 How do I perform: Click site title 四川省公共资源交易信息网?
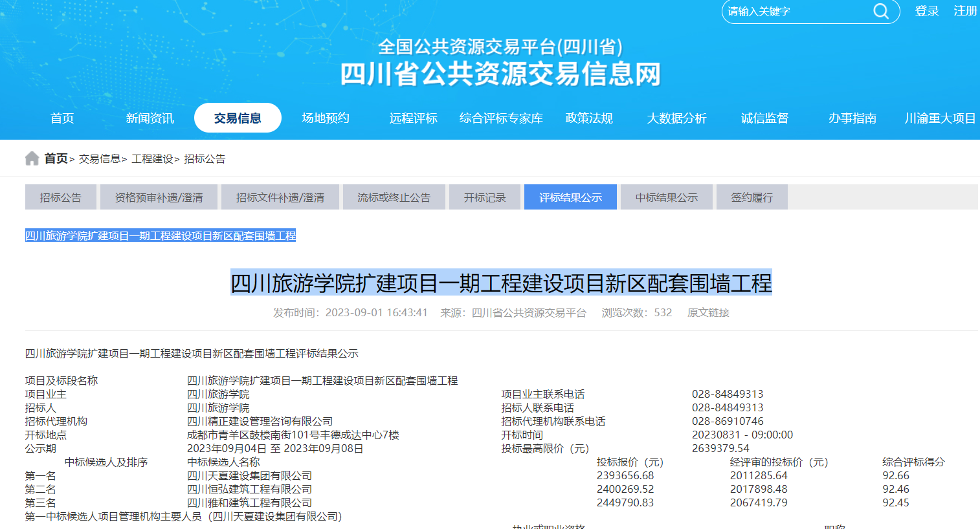point(500,74)
